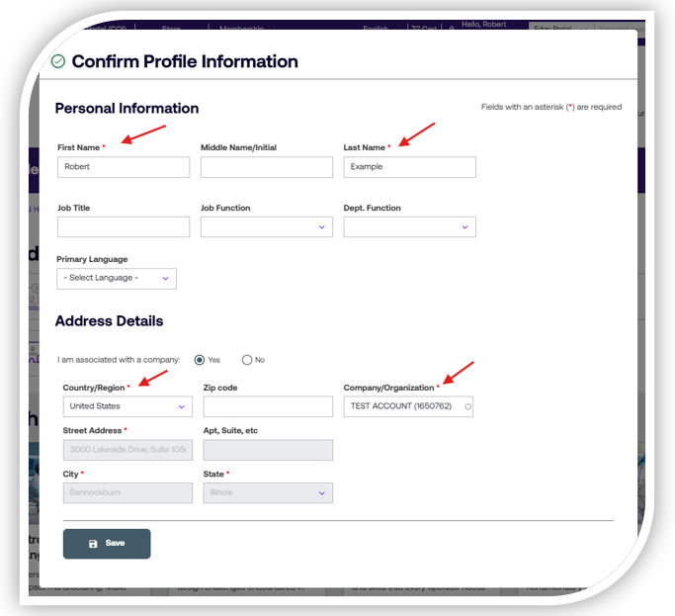Open the State dropdown showing Illinois
This screenshot has width=675, height=616.
coord(267,492)
